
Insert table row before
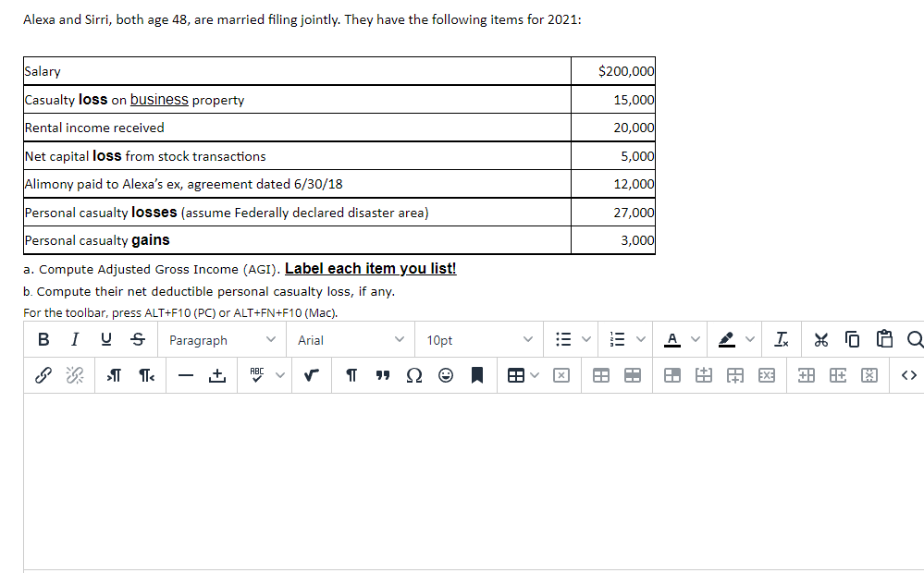(x=704, y=375)
